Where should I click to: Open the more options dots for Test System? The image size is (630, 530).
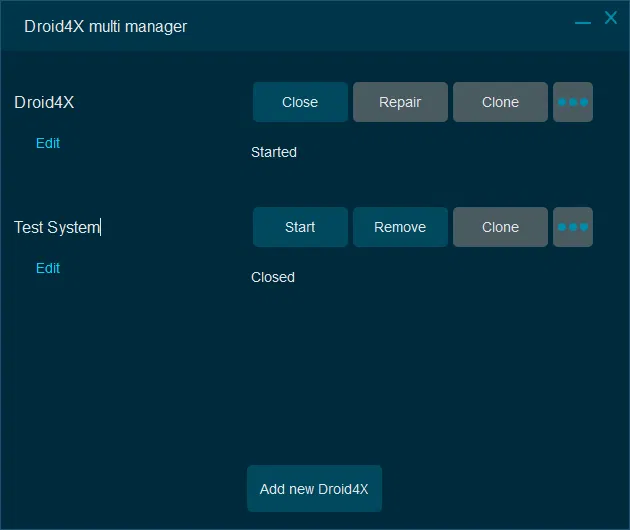click(573, 227)
